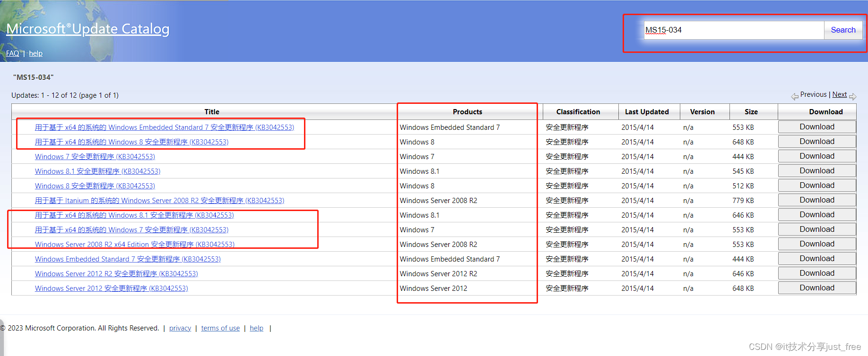Download the Itanium Server 2008 R2 update
The image size is (868, 356).
(817, 200)
